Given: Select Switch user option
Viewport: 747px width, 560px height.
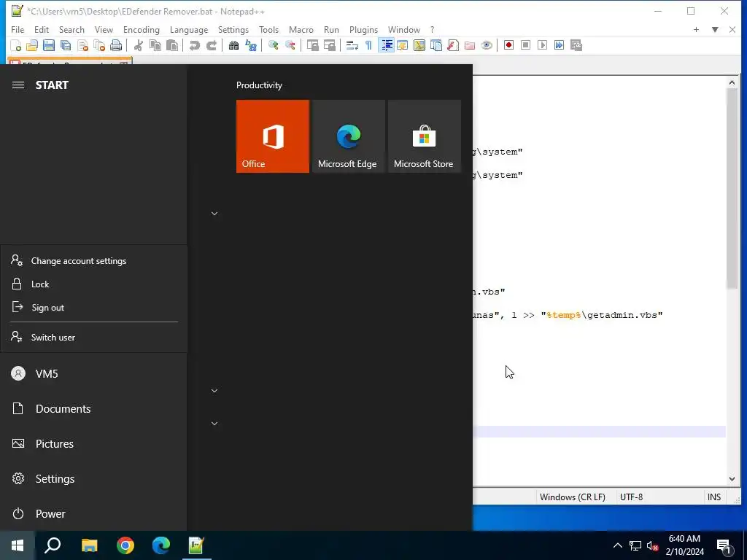Looking at the screenshot, I should [94, 337].
